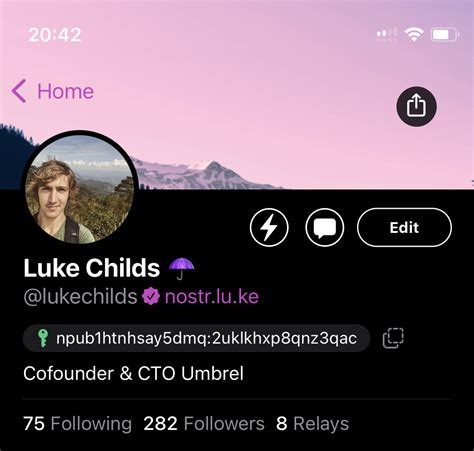
Task: Tap the @lukechilds username
Action: point(80,296)
